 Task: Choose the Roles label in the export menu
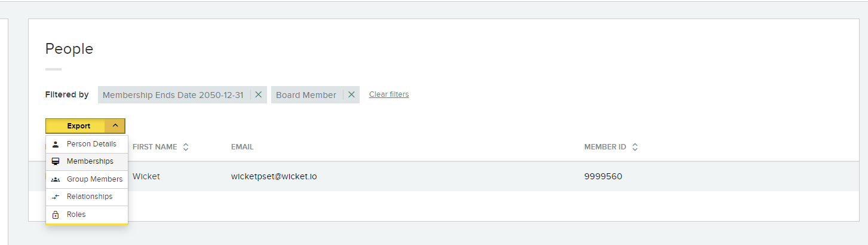point(76,215)
